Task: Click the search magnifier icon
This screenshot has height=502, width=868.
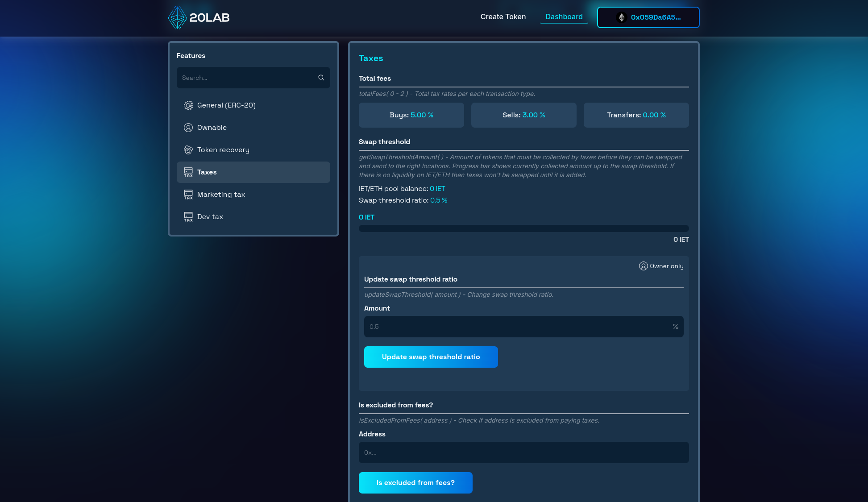Action: point(321,78)
